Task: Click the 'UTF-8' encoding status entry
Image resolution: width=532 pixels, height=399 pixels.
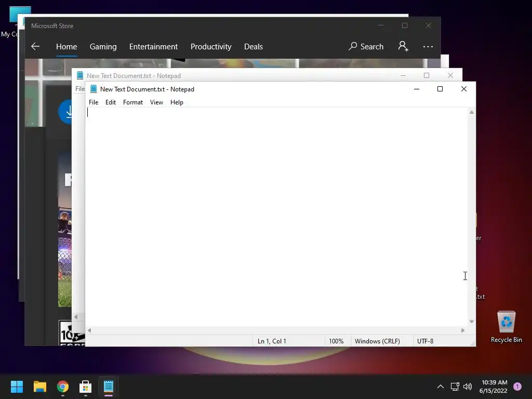Action: click(425, 341)
